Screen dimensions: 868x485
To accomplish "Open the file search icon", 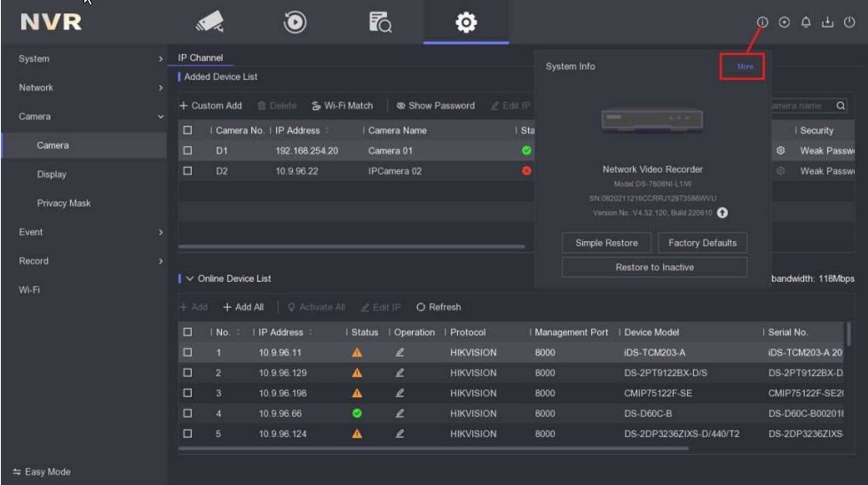I will click(x=380, y=23).
